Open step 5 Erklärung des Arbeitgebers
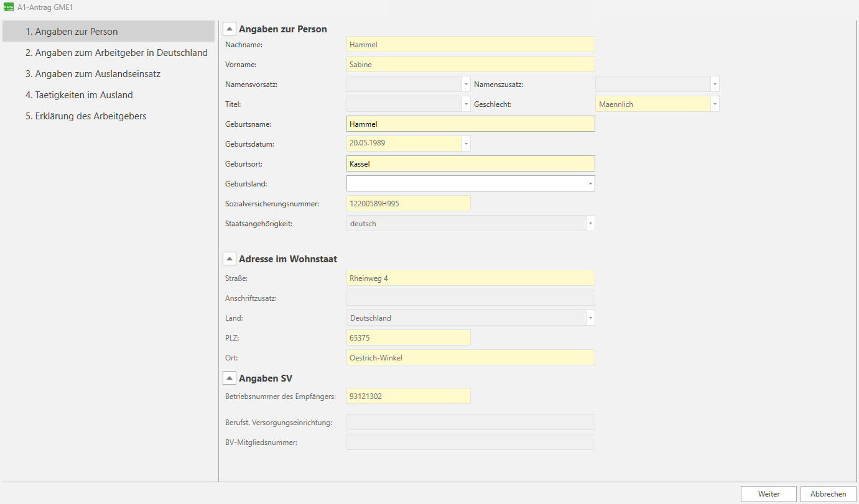The image size is (859, 504). [x=86, y=116]
